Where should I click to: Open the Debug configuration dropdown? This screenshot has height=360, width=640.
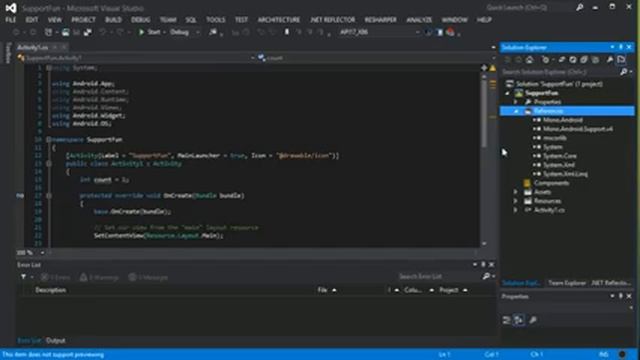(x=184, y=32)
